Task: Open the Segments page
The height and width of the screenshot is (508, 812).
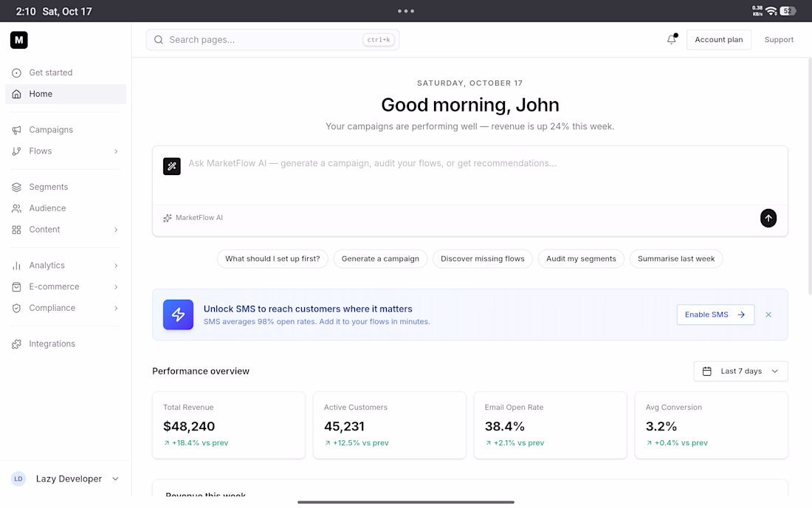Action: [66, 187]
